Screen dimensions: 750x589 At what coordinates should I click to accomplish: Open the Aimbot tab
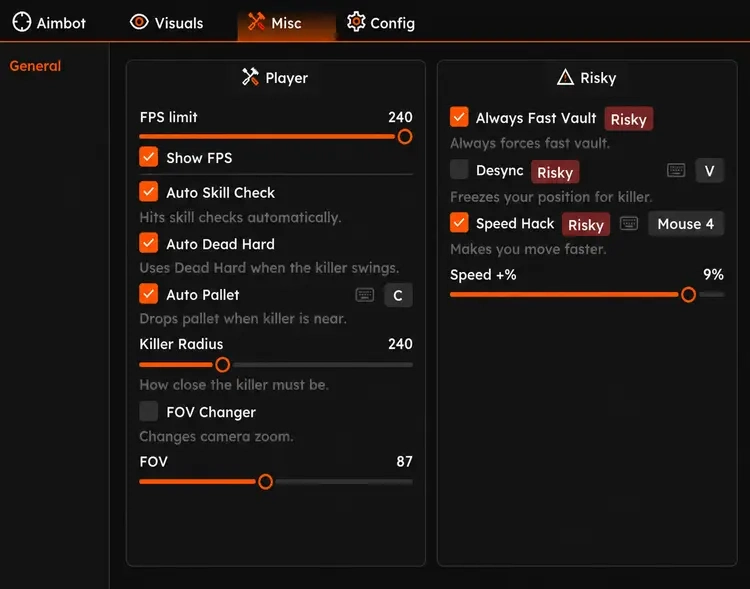(x=49, y=22)
